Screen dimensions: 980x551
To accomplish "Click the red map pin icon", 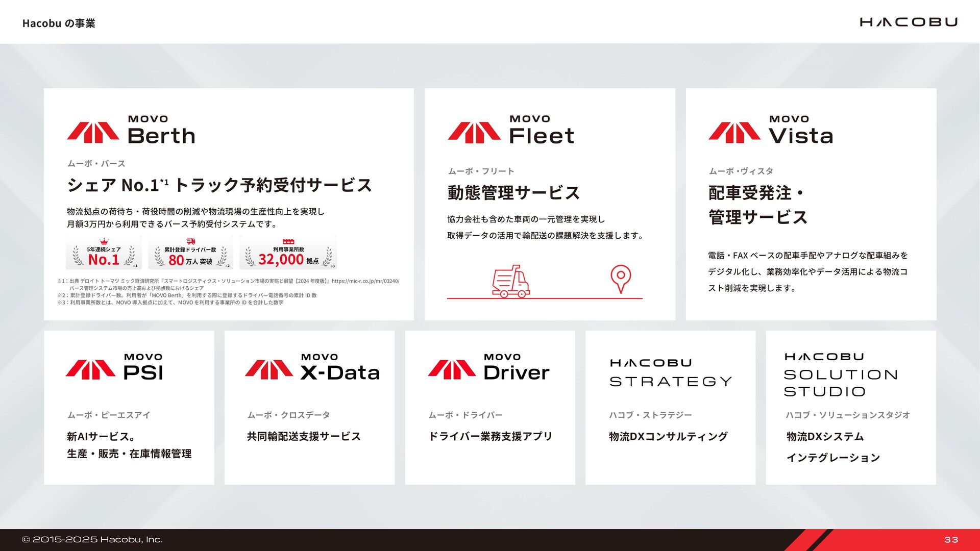I will coord(620,279).
